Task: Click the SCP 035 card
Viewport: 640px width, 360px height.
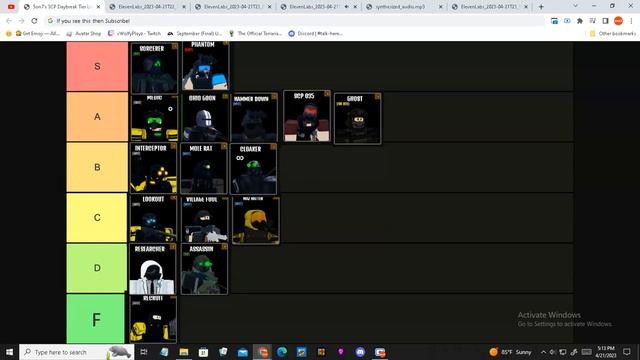Action: 307,116
